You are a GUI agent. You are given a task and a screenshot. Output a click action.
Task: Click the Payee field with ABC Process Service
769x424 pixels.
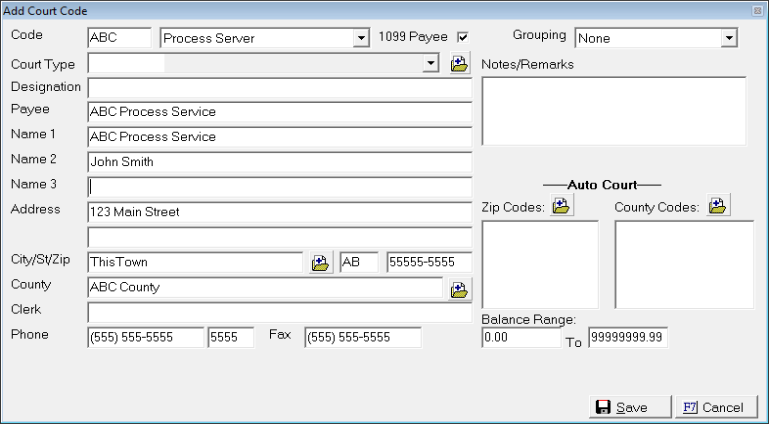pyautogui.click(x=279, y=112)
